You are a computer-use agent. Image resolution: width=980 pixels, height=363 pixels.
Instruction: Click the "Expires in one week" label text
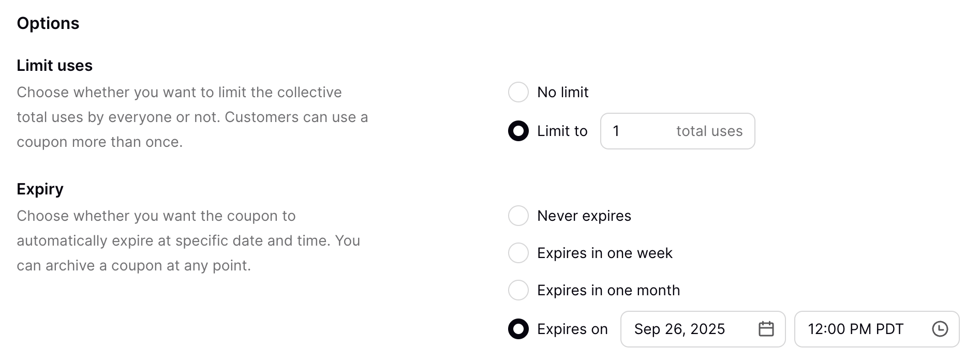[604, 253]
